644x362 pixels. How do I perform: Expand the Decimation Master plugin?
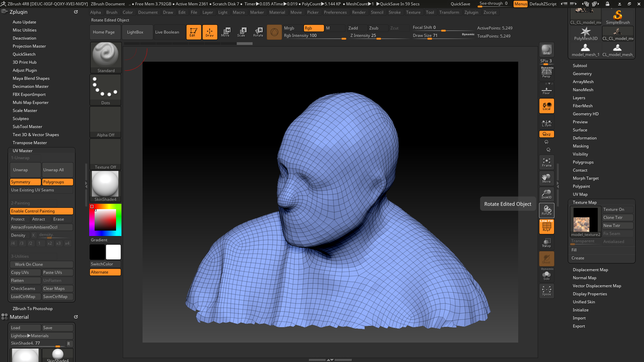[x=31, y=86]
